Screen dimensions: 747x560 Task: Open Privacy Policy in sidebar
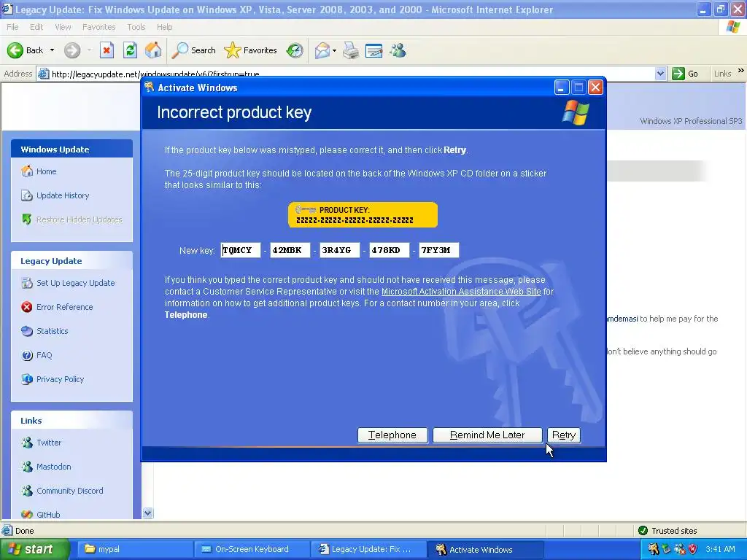pos(60,379)
